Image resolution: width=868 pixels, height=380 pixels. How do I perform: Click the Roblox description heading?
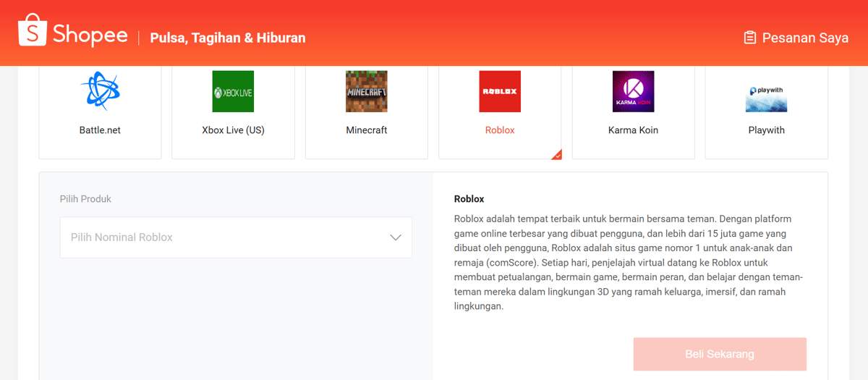click(469, 199)
